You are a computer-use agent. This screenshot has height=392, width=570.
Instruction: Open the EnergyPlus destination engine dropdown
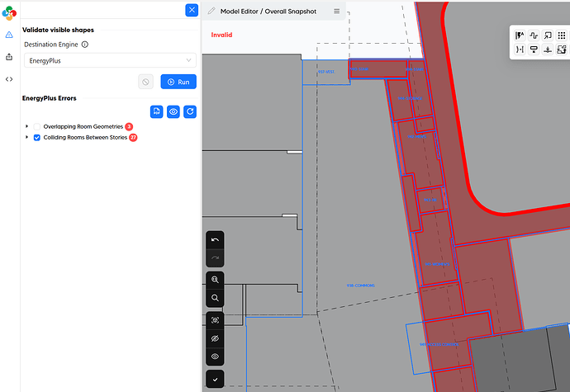(x=109, y=60)
